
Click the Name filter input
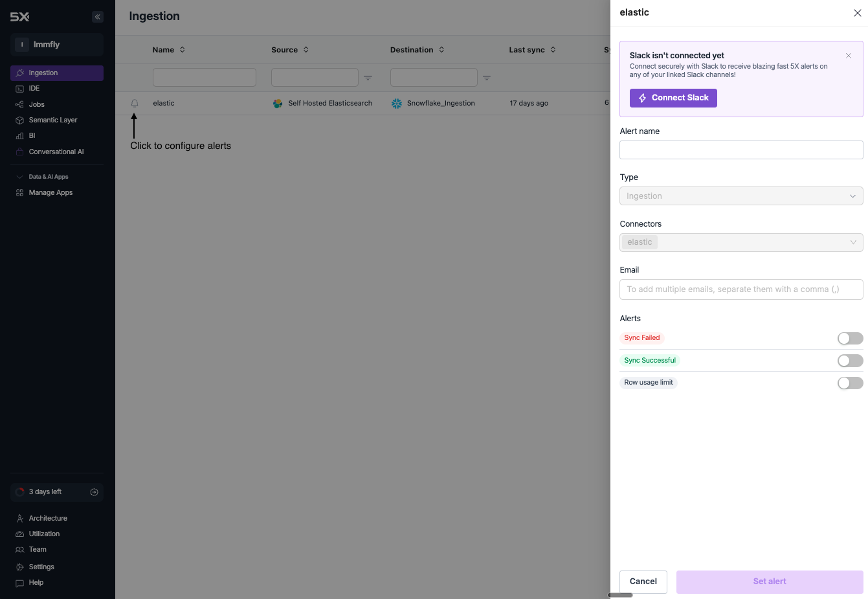205,78
